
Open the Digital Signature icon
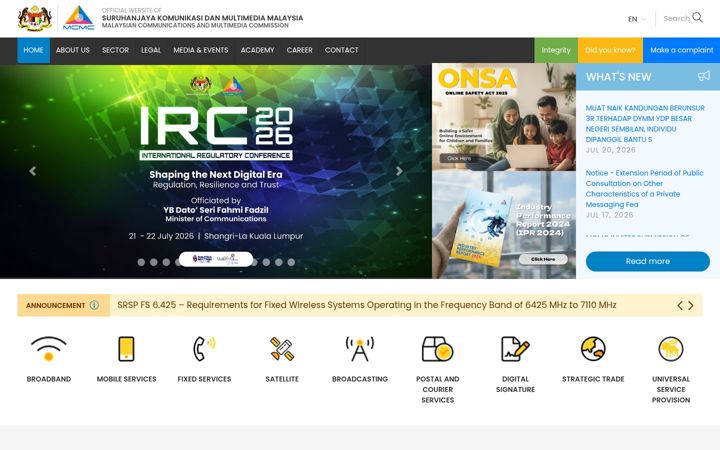515,349
